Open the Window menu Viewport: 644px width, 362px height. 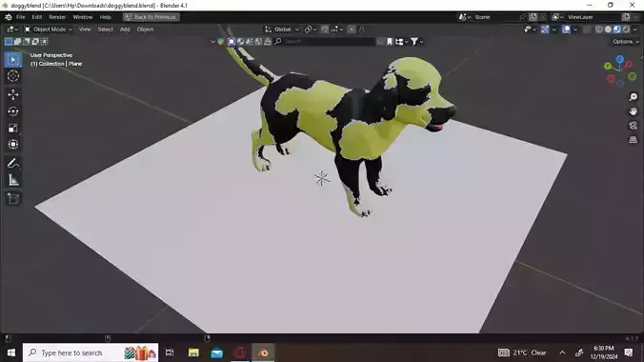[x=83, y=17]
